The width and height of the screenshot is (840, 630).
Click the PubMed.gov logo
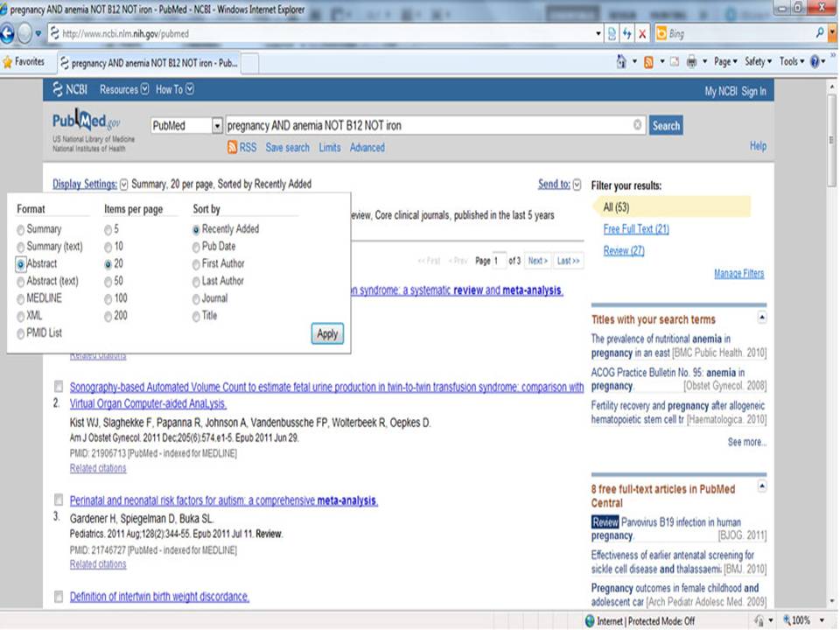tap(87, 121)
